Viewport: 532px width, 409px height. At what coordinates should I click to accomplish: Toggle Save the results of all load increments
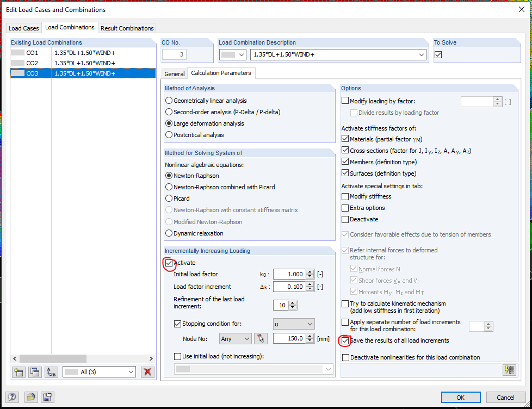click(x=345, y=340)
